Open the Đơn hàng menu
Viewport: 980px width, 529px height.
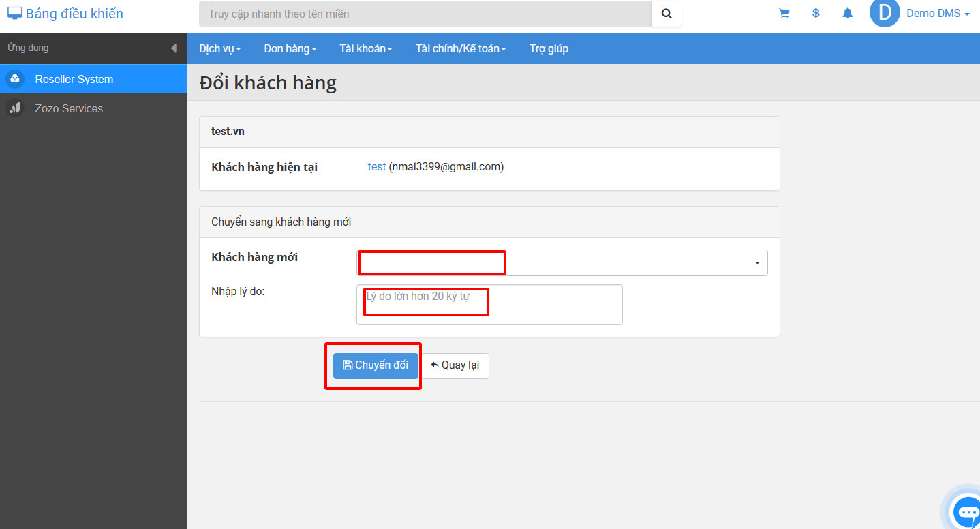point(290,48)
